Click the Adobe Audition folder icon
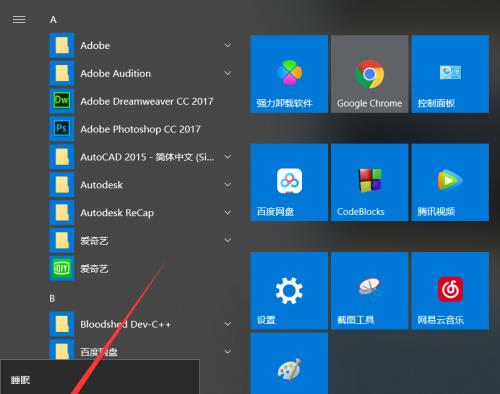 click(62, 73)
